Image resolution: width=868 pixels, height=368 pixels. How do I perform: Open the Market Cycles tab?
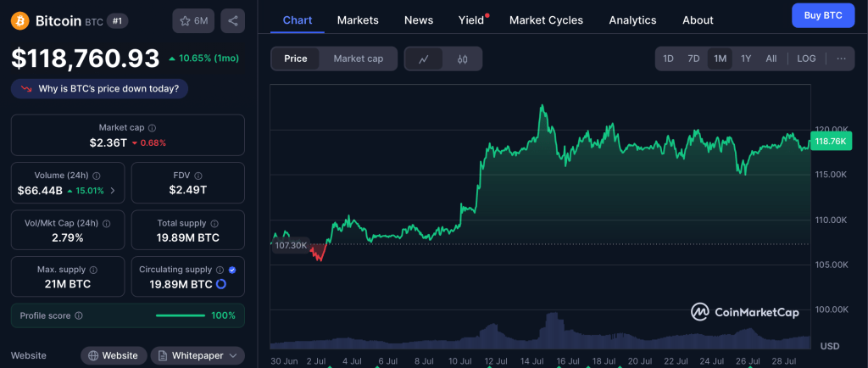tap(546, 20)
